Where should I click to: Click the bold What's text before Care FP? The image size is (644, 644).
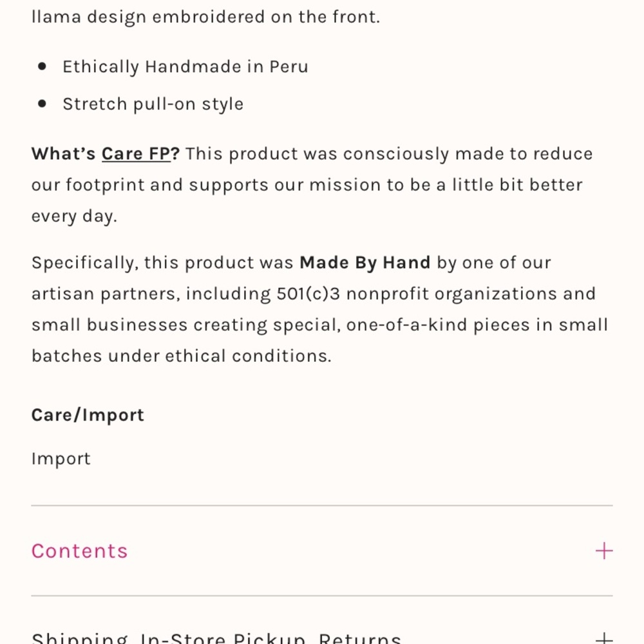tap(64, 154)
